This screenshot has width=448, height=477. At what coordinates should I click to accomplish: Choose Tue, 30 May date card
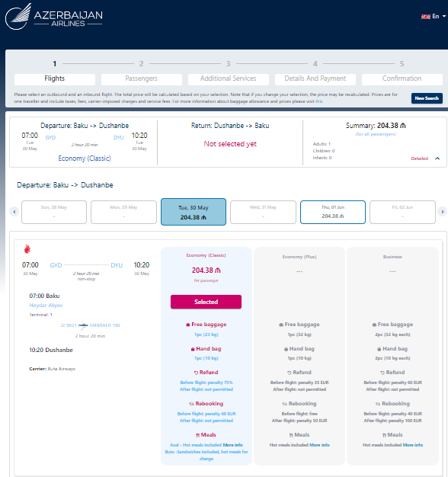click(x=194, y=212)
